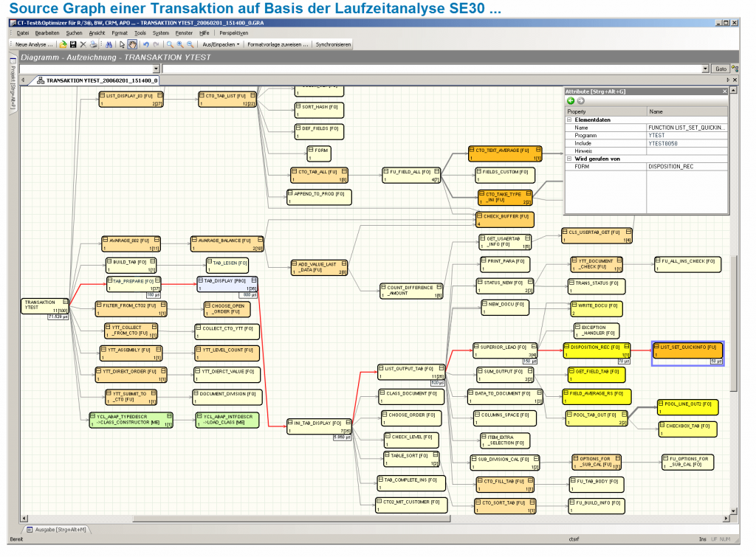The width and height of the screenshot is (756, 557).
Task: Open the Aus/Einpacken dropdown
Action: 221,44
